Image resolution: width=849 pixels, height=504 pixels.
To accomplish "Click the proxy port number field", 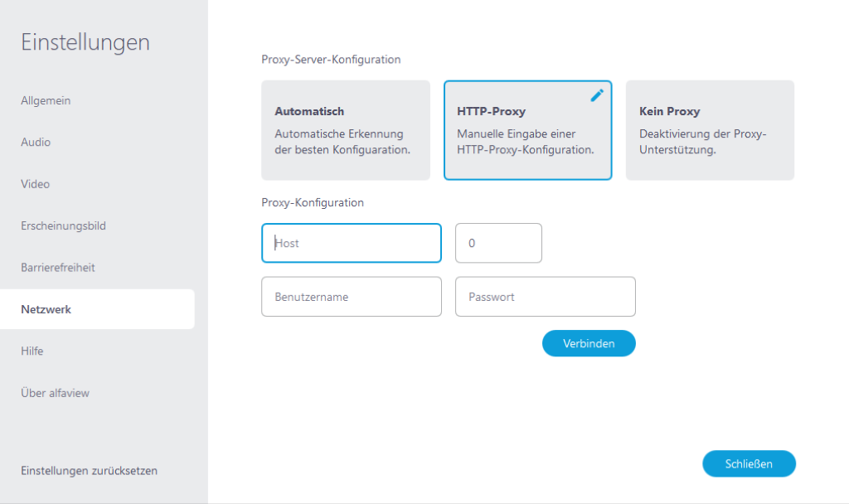I will (x=498, y=243).
